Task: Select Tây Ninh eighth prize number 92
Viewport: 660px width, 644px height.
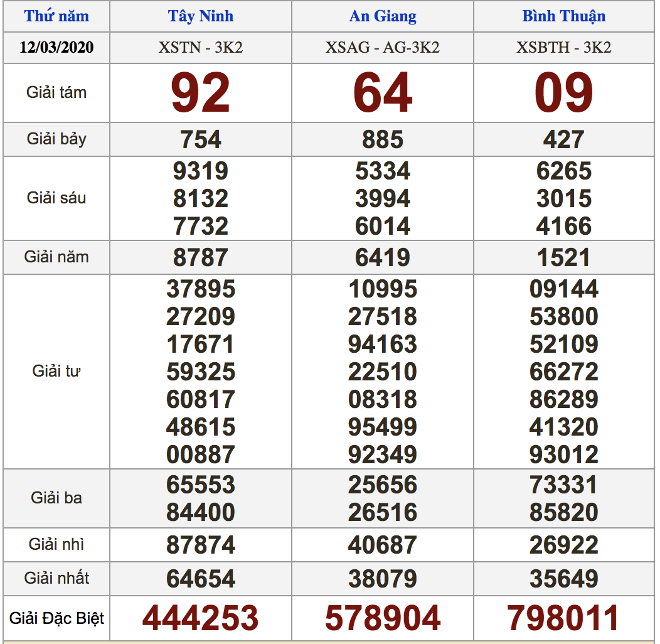Action: 201,93
